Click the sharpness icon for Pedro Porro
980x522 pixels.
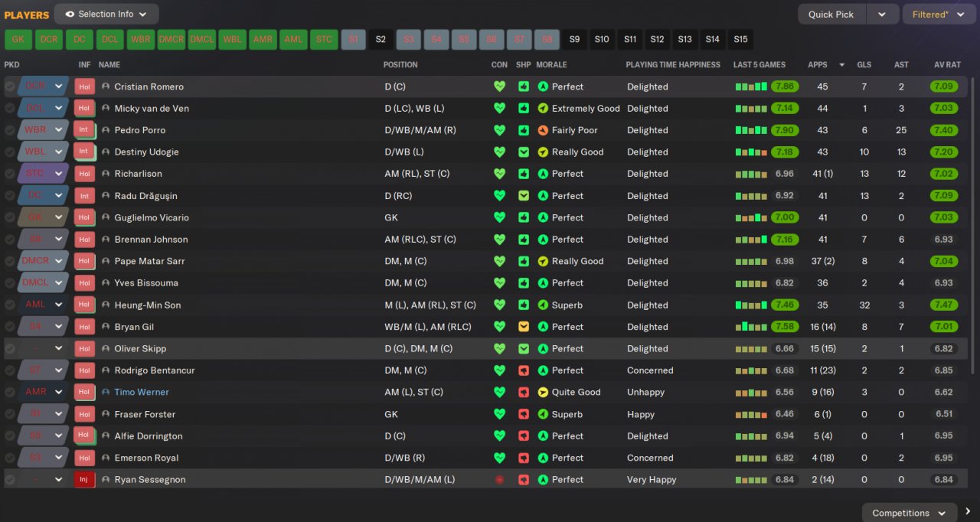(524, 130)
